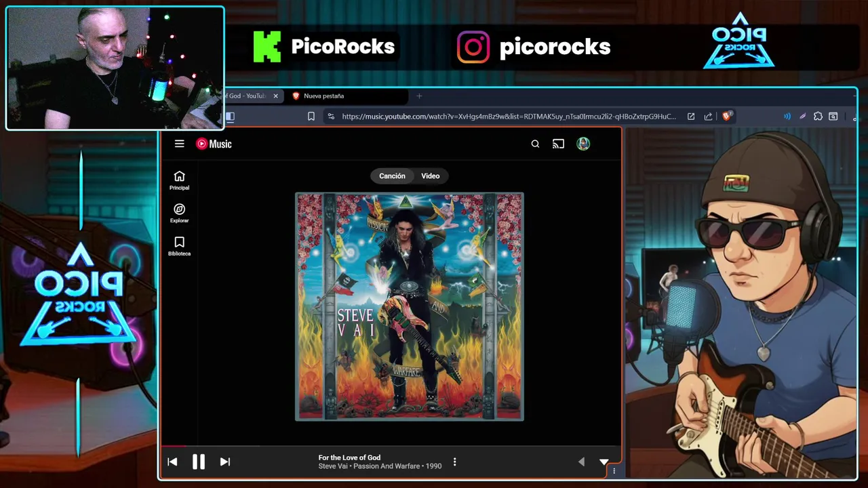
Task: Click the song title For the Love of God
Action: click(349, 457)
